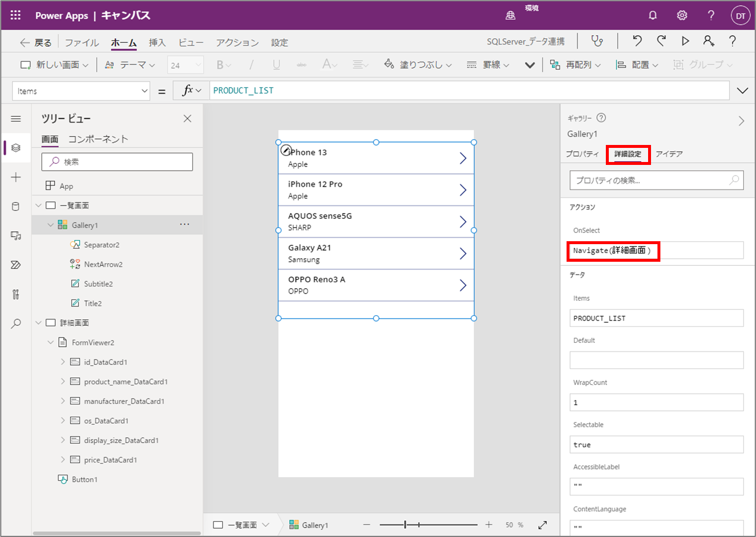Open the ファイル menu
Viewport: 756px width, 537px height.
coord(82,43)
